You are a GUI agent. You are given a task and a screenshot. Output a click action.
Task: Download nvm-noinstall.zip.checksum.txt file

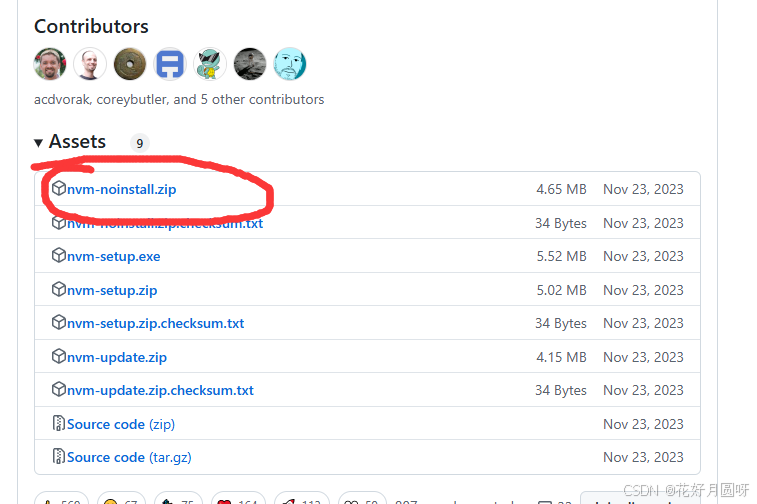pos(165,224)
